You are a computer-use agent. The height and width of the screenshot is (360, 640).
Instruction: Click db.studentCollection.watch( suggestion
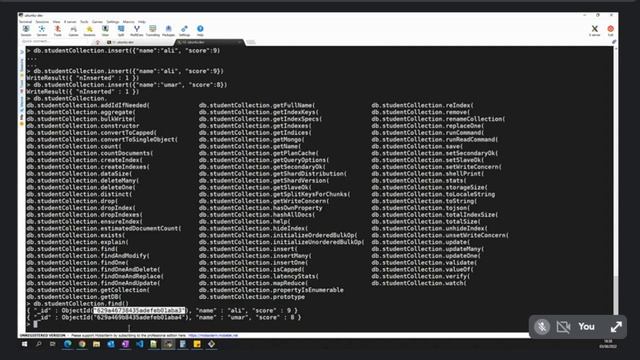click(419, 283)
